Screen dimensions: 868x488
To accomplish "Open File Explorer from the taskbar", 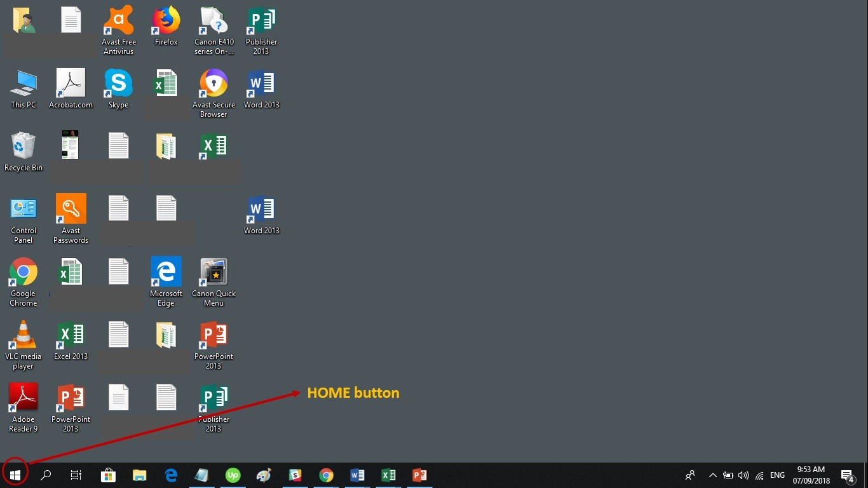I will pyautogui.click(x=139, y=475).
